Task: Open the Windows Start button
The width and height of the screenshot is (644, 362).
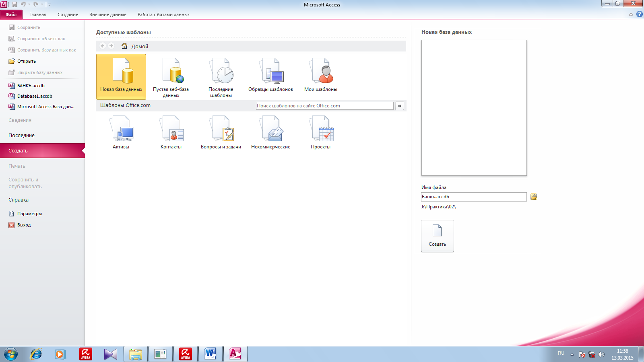Action: point(10,354)
